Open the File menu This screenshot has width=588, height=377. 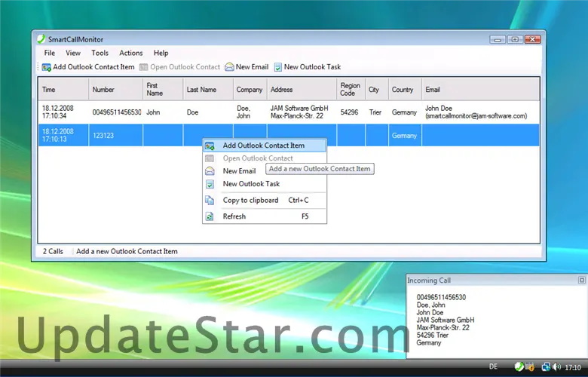50,53
